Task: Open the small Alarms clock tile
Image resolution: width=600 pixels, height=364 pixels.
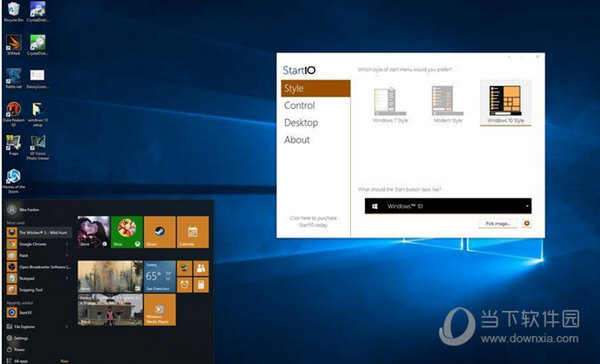Action: tap(184, 285)
